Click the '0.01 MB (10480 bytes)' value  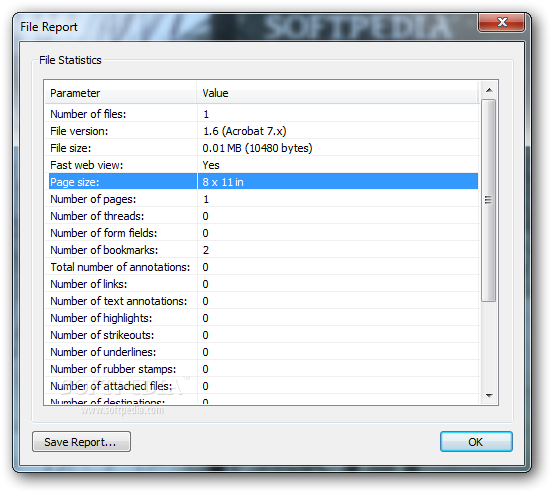coord(257,148)
